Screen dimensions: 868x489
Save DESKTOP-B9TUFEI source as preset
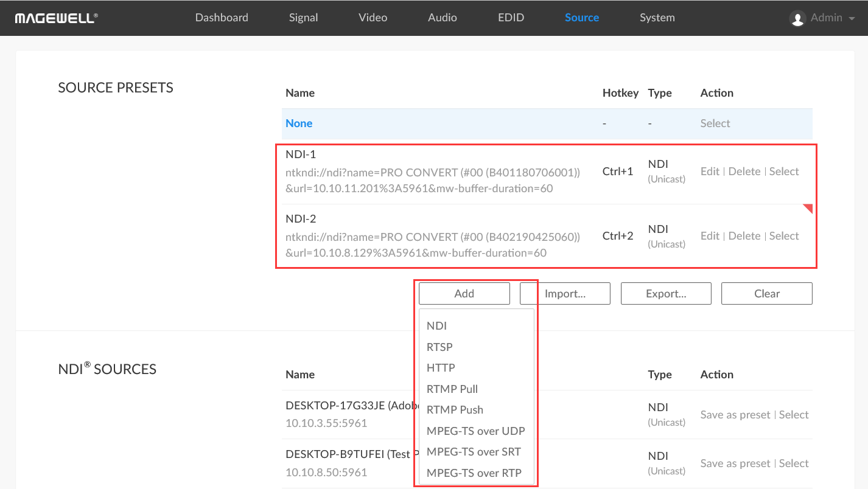click(x=735, y=463)
